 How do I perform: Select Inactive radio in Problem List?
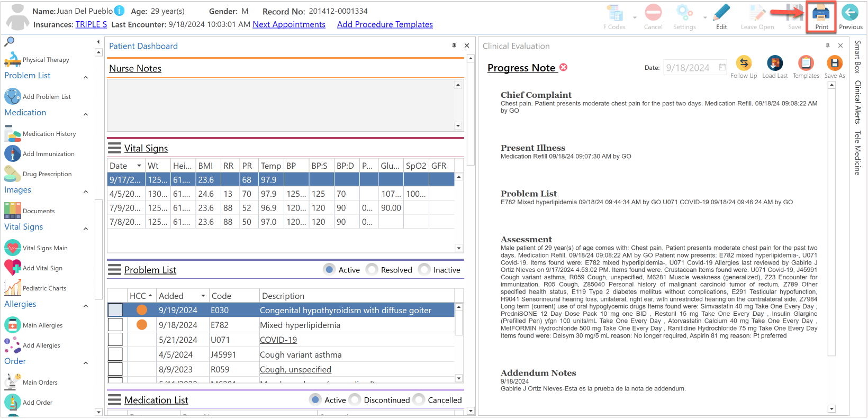click(x=424, y=269)
